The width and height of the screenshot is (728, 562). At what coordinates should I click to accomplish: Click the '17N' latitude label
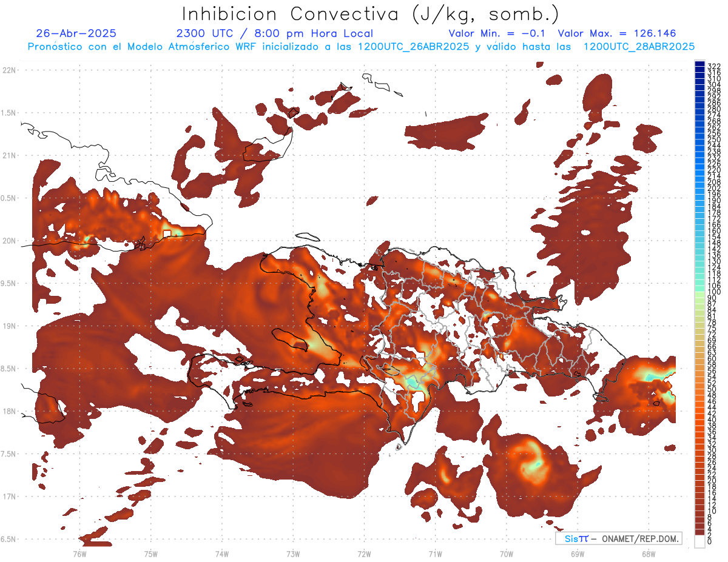8,497
